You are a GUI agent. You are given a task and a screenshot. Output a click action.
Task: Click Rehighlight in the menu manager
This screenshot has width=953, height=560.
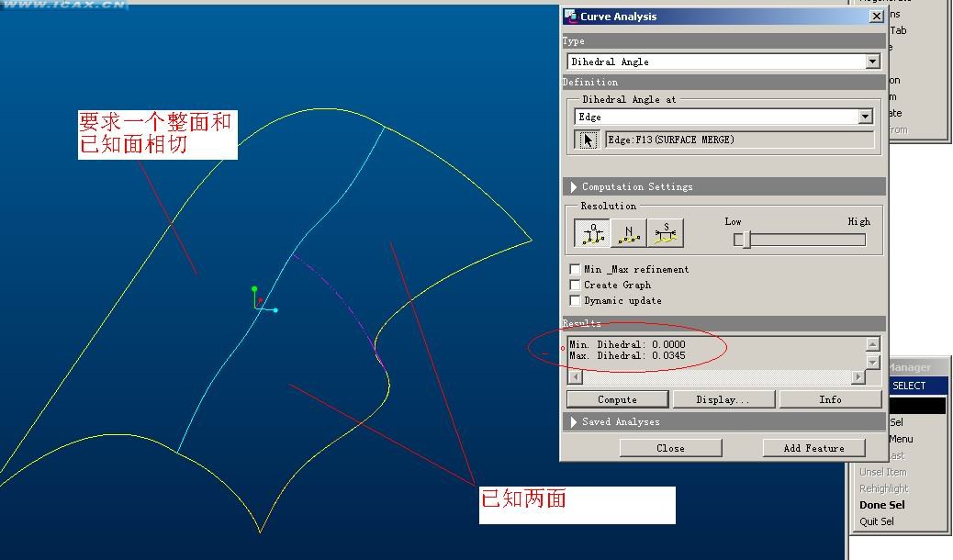click(x=884, y=488)
